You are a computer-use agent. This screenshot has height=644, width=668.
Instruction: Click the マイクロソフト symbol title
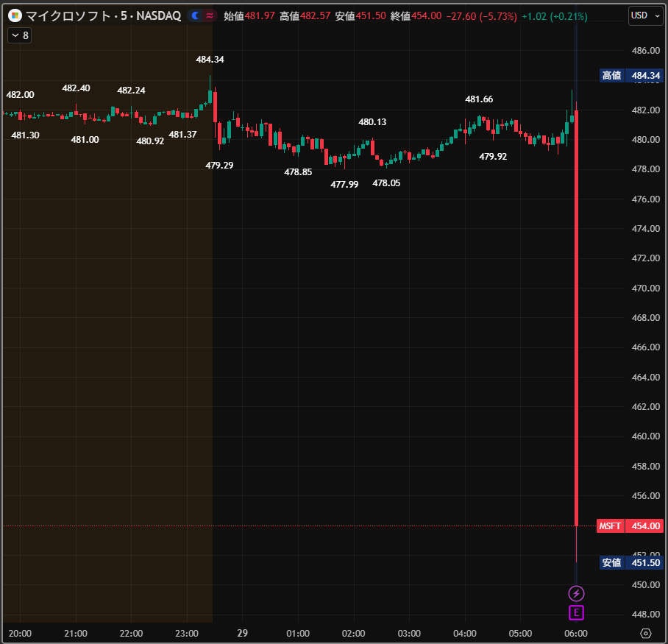[x=68, y=15]
